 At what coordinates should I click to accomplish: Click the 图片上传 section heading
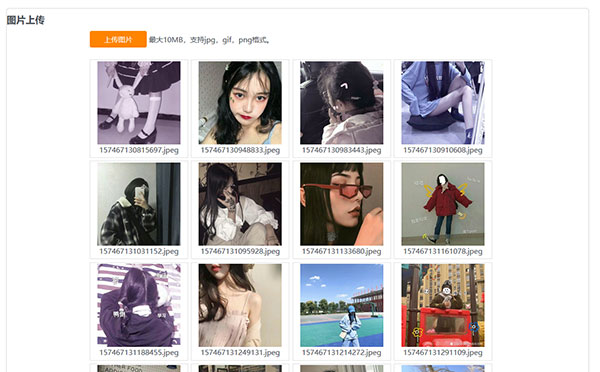(25, 20)
